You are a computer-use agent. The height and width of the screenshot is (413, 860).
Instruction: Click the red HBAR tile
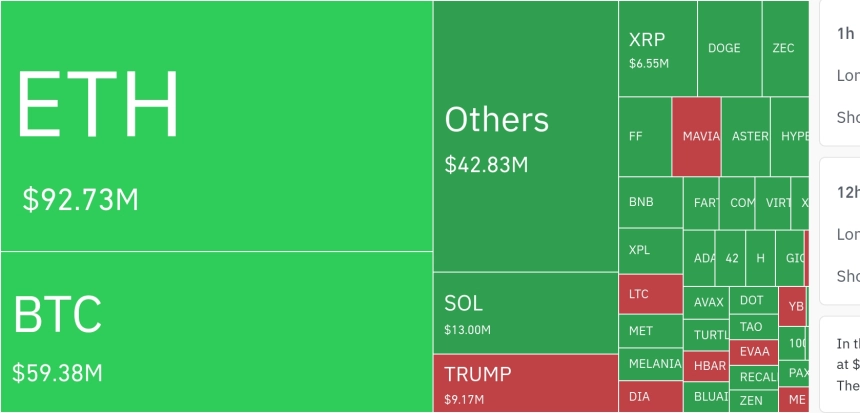pyautogui.click(x=705, y=366)
